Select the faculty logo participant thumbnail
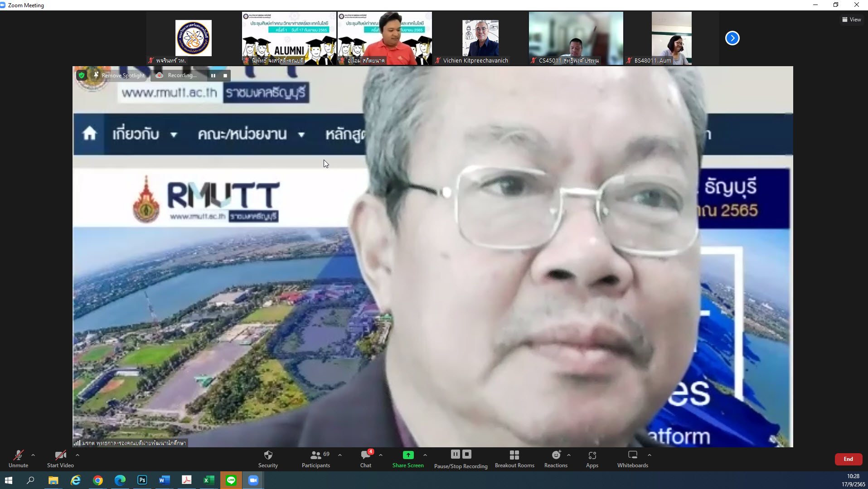 coord(194,38)
